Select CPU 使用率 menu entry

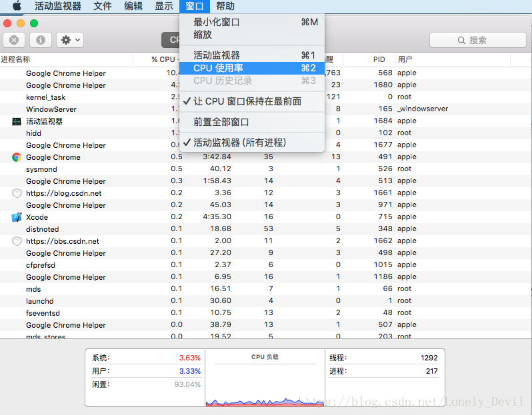252,68
